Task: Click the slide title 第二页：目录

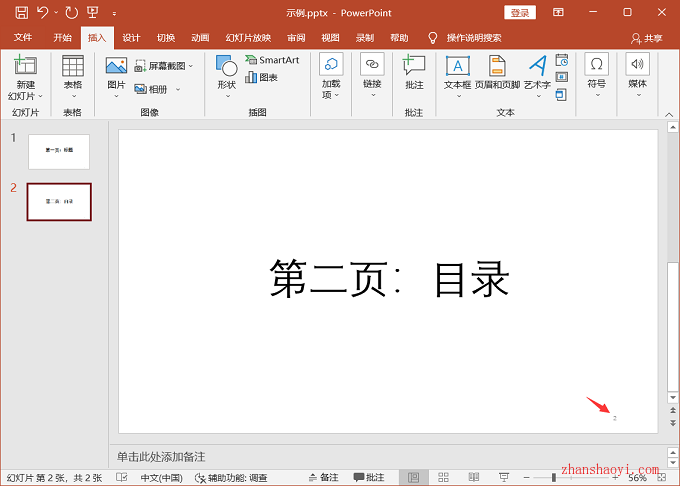Action: click(389, 279)
